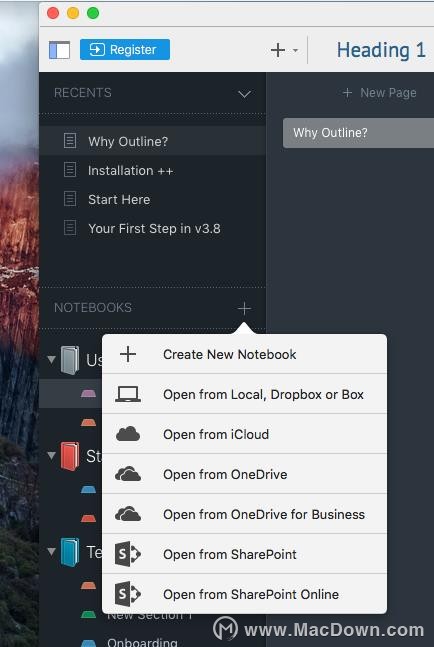Select blue section tab under red notebook
Screen dimensions: 434x647
click(x=89, y=490)
